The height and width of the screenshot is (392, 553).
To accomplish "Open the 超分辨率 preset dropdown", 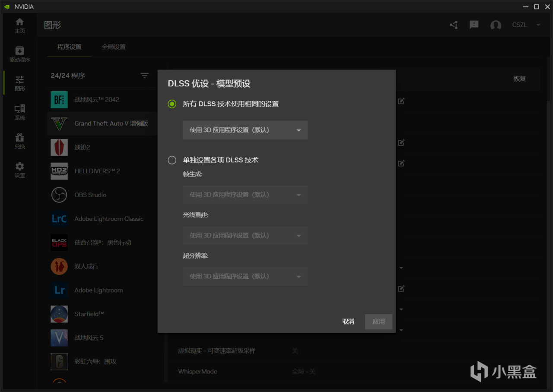I will [x=245, y=276].
